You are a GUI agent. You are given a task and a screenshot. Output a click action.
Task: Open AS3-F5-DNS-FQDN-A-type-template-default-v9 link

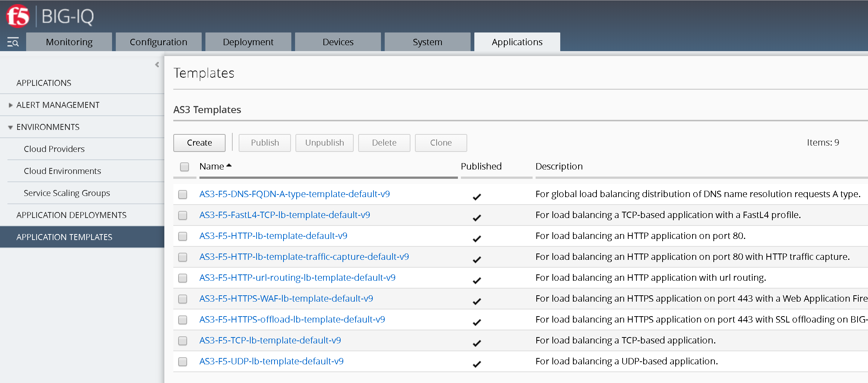pos(295,194)
